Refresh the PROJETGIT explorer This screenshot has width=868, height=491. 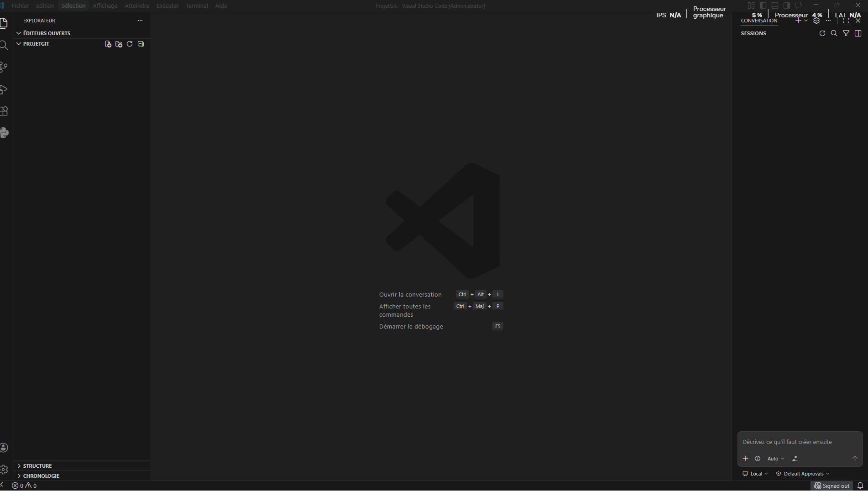pyautogui.click(x=130, y=44)
